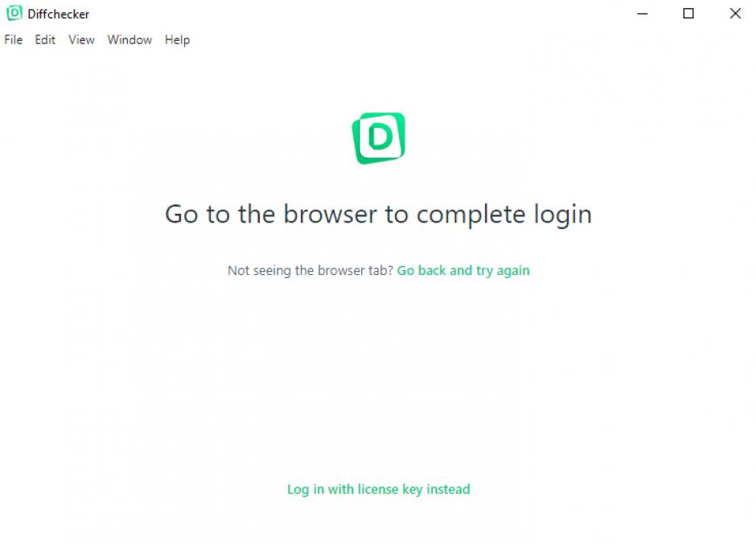Close the Diffchecker window
The height and width of the screenshot is (545, 756).
(x=735, y=14)
